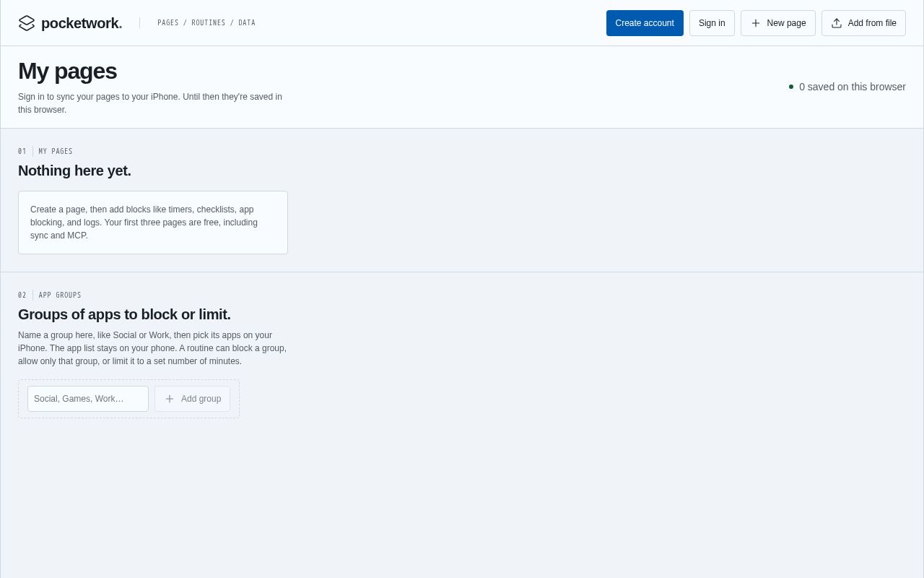Create a page with the New page button
Screen dimensions: 924x578
tap(778, 23)
